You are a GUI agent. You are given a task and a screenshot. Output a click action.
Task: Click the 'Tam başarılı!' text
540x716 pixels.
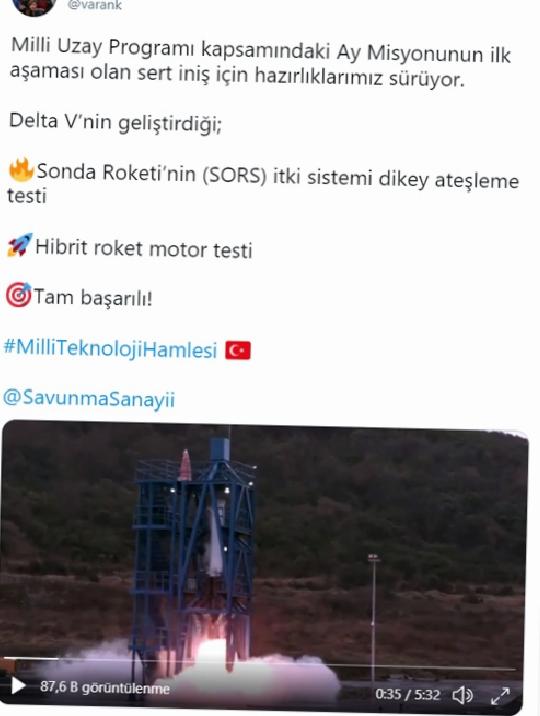tap(93, 298)
